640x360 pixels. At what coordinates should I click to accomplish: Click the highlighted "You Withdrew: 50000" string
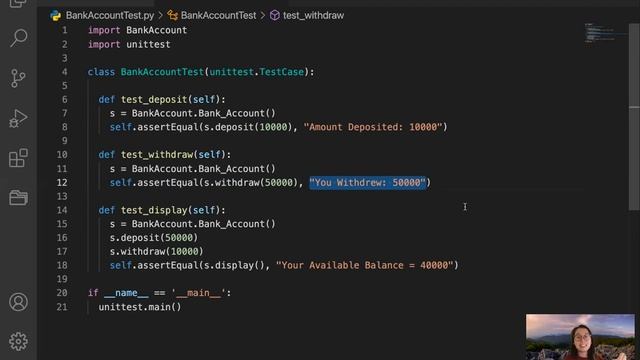tap(367, 182)
